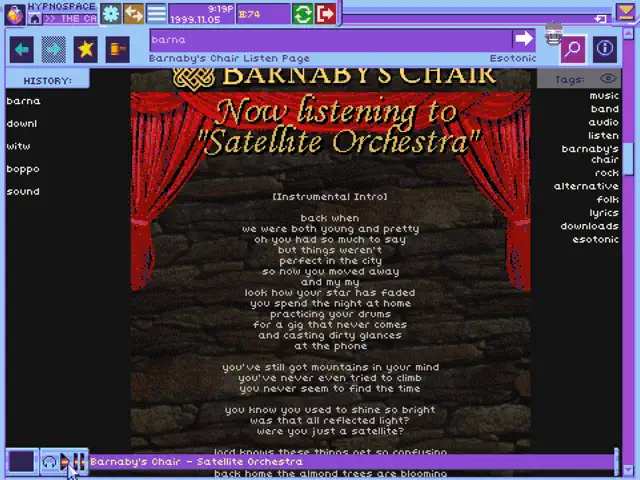
Task: Click the address bar showing 'barna'
Action: pyautogui.click(x=331, y=40)
